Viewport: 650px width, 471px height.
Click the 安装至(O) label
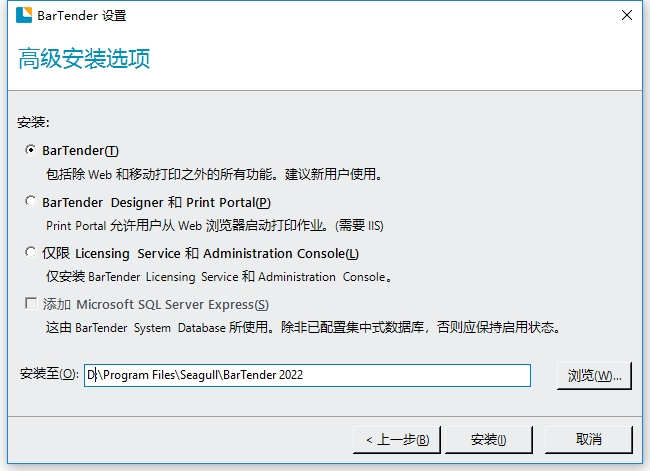pos(48,375)
